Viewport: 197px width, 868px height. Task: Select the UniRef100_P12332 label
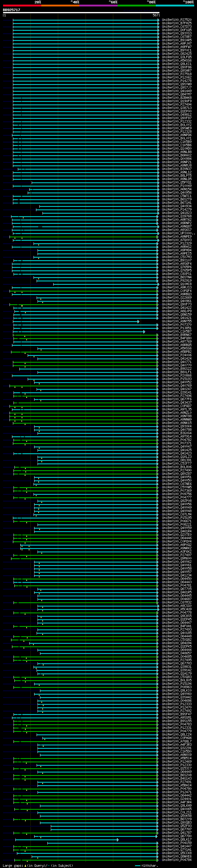177,121
